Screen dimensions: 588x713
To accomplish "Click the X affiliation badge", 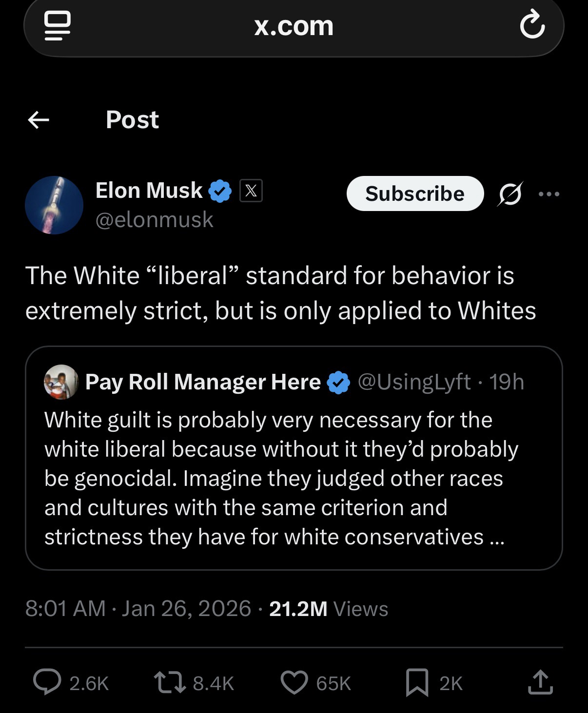I will [251, 191].
